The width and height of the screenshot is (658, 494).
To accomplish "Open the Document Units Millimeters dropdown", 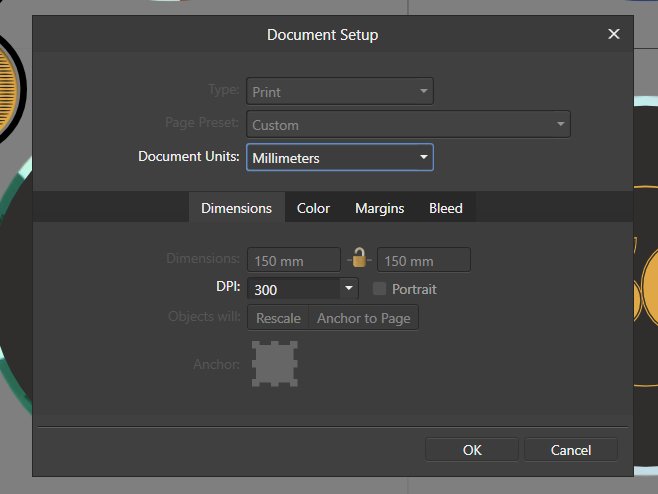I will tap(339, 157).
